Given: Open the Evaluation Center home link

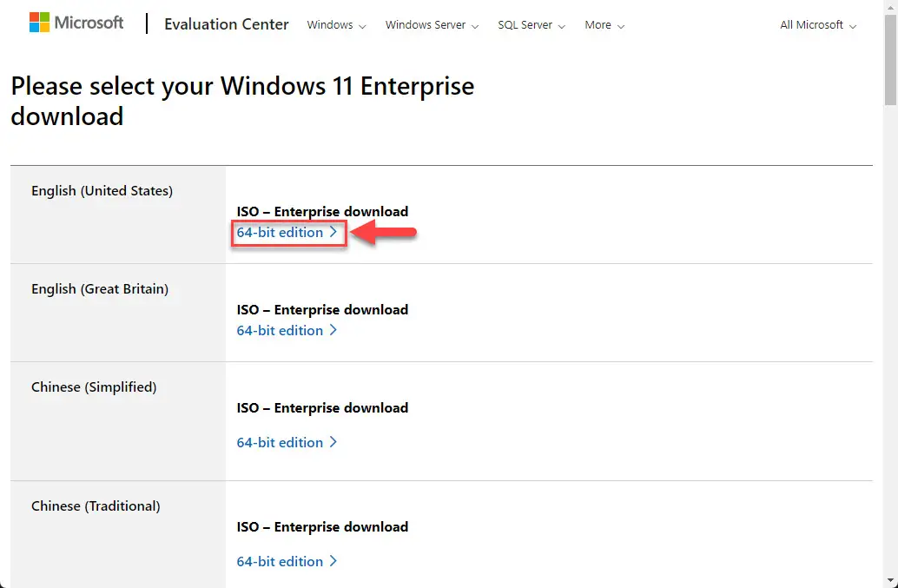Looking at the screenshot, I should pyautogui.click(x=226, y=24).
